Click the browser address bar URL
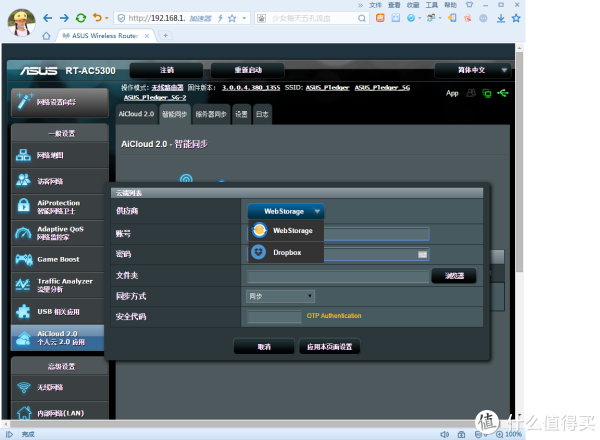Viewport: 600px width, 440px height. click(x=157, y=18)
